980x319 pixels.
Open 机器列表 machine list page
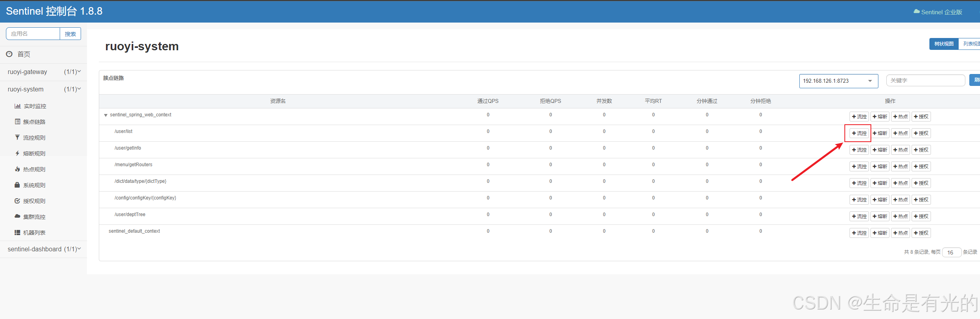pos(34,233)
